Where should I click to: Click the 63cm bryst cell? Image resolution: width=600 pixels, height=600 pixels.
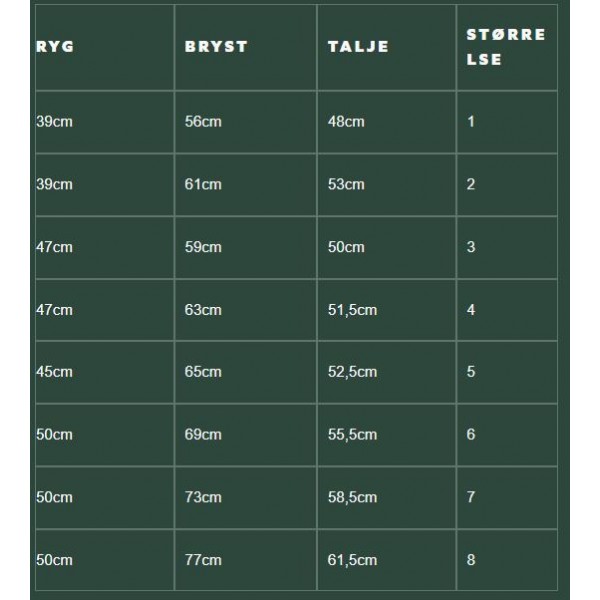tap(203, 310)
